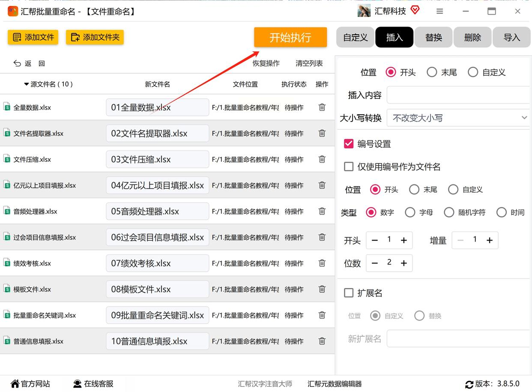Select the 字母 numbering type radio
This screenshot has height=392, width=532.
point(410,212)
